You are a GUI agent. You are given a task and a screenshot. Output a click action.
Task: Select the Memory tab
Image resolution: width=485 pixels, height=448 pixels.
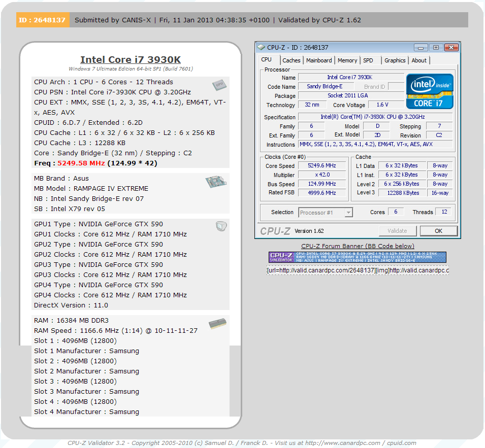click(347, 60)
